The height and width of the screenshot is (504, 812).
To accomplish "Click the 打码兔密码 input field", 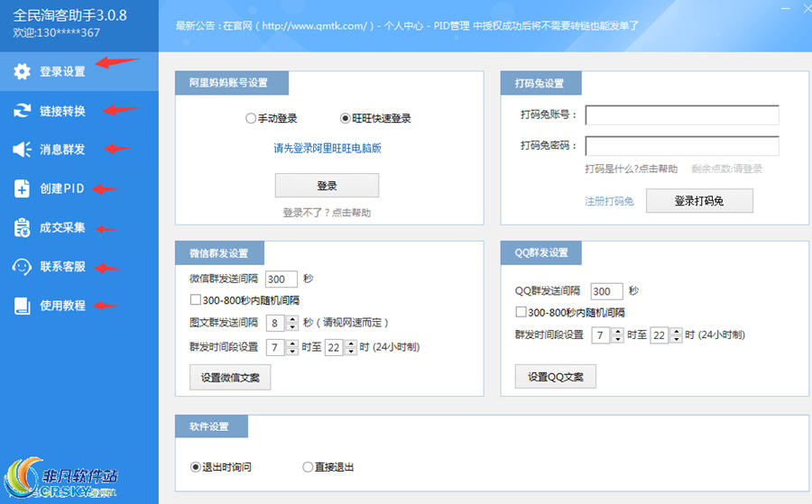I will tap(682, 146).
